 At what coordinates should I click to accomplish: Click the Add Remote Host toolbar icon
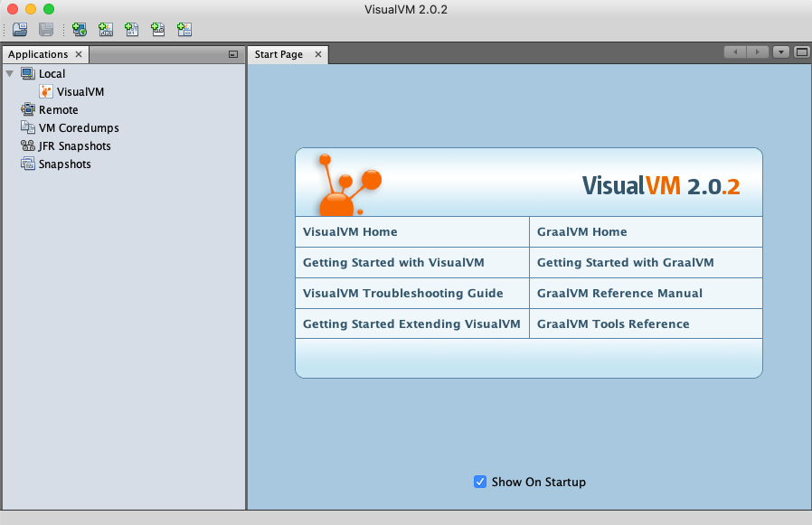pyautogui.click(x=80, y=30)
